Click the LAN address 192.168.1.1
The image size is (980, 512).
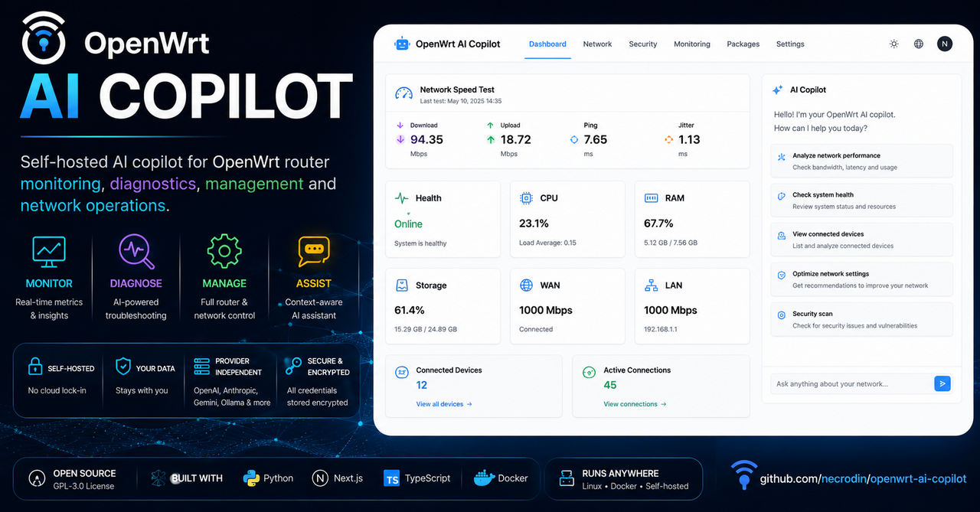click(662, 329)
